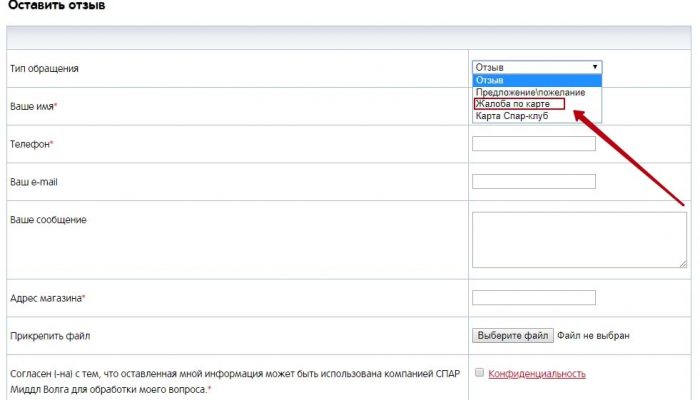The image size is (700, 400).
Task: Click the "Телефон" field label
Action: pyautogui.click(x=30, y=144)
